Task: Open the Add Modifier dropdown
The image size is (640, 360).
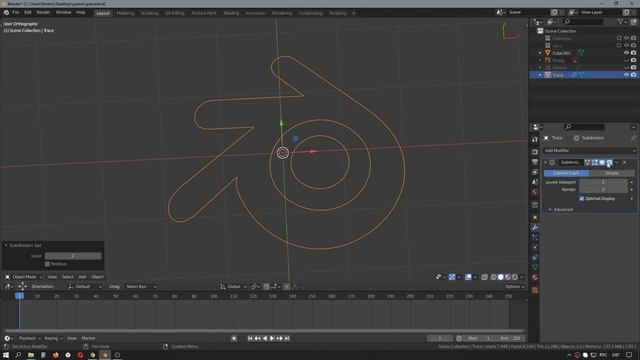Action: (589, 150)
